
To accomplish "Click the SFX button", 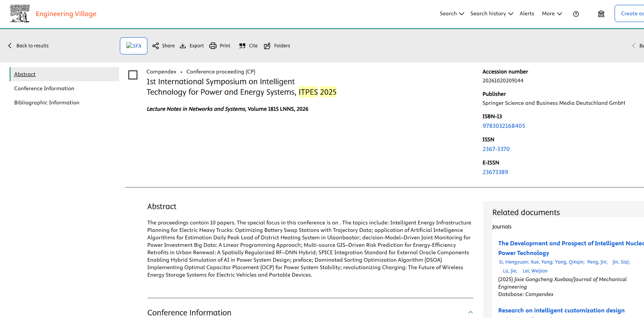I will pos(134,46).
